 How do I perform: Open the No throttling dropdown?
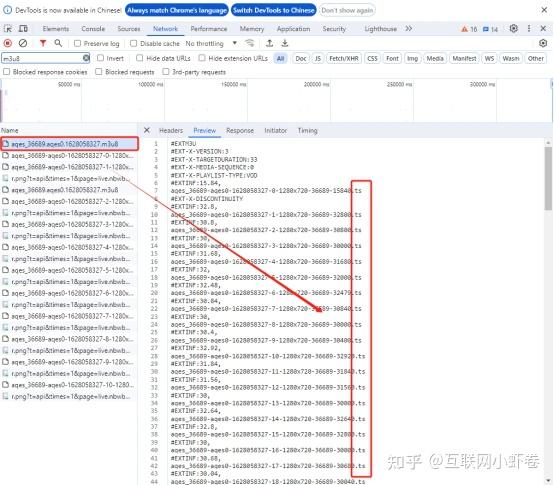pyautogui.click(x=211, y=43)
